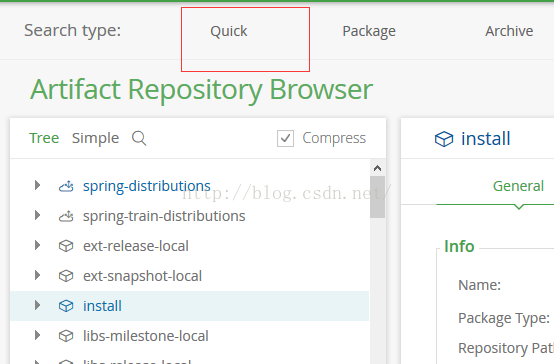Viewport: 554px width, 364px height.
Task: Click the install box icon in tree
Action: (x=66, y=306)
